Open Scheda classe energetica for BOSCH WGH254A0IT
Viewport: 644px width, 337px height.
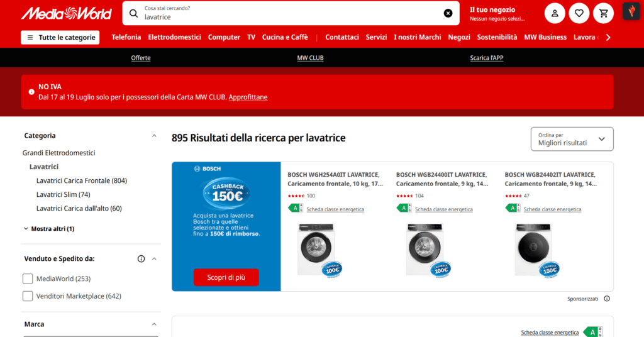coord(335,209)
